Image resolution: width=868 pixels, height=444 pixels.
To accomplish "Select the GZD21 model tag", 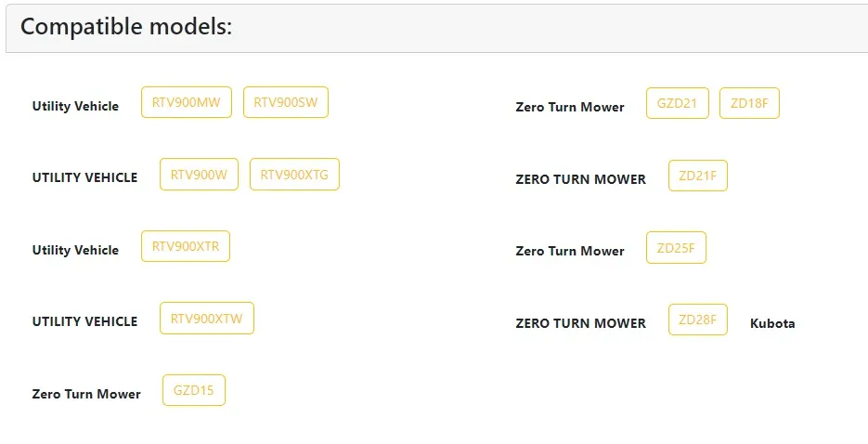I will (x=678, y=103).
